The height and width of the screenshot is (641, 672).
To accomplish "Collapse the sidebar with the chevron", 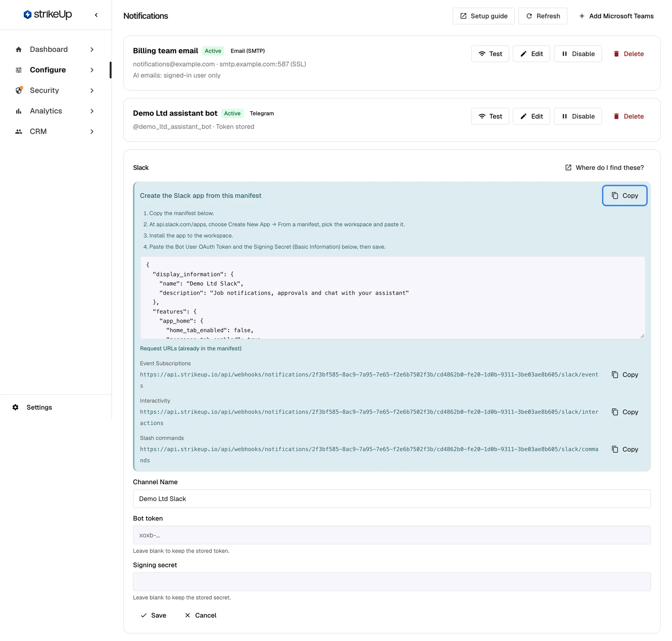I will pos(96,15).
